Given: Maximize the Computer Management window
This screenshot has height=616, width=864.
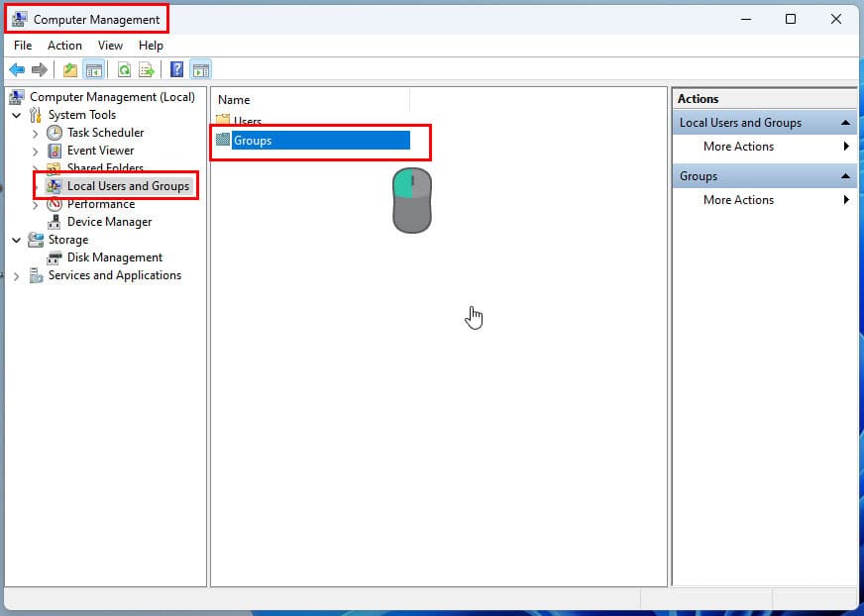Looking at the screenshot, I should 790,19.
